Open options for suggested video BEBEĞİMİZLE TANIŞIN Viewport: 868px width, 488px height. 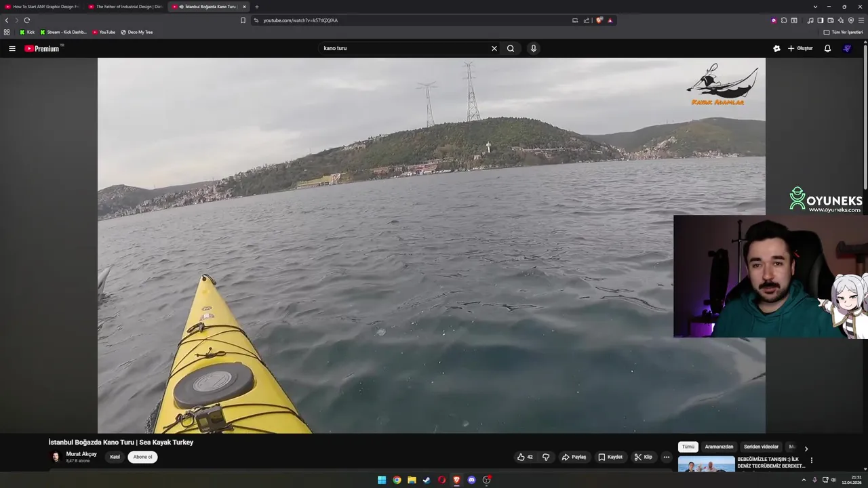point(811,460)
